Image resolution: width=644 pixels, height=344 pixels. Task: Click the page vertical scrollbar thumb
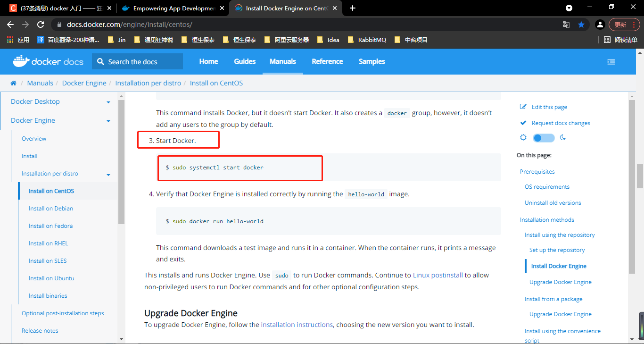pos(640,176)
